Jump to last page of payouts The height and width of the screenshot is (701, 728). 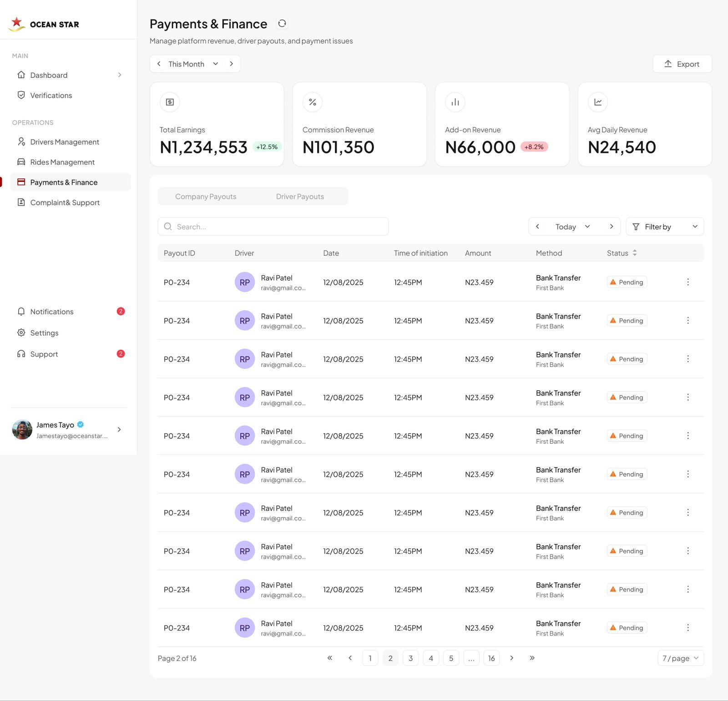click(x=532, y=658)
